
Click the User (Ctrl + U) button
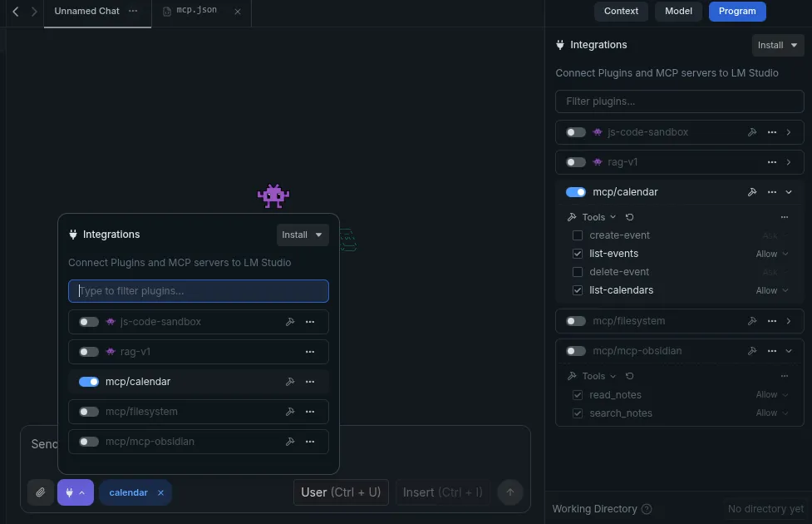coord(341,492)
